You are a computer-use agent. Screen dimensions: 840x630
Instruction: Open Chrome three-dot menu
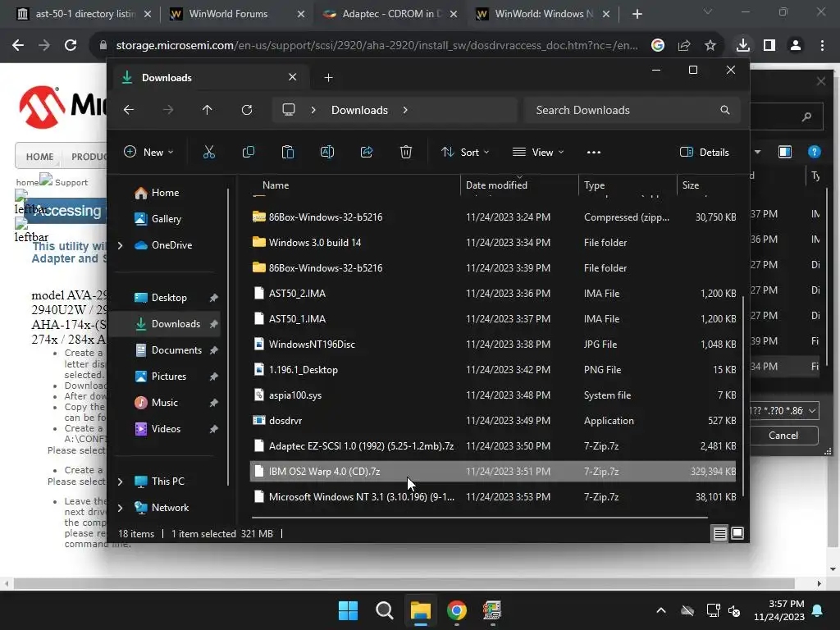click(x=822, y=46)
